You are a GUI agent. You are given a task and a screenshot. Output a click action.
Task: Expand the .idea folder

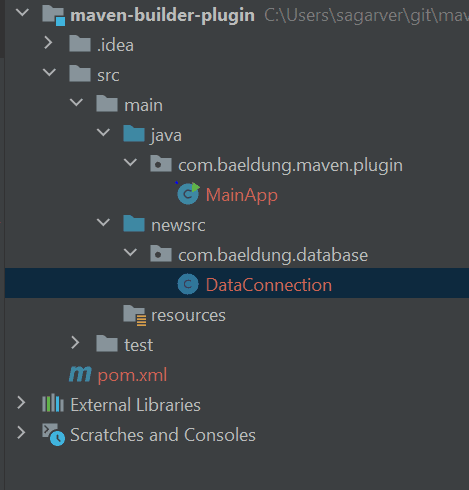click(49, 43)
